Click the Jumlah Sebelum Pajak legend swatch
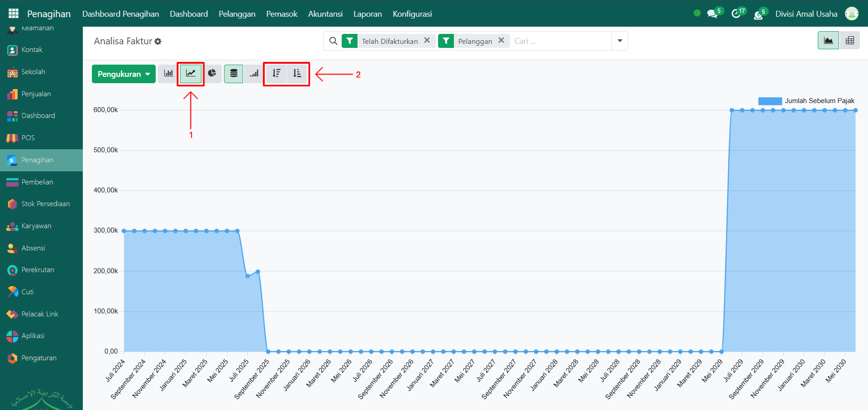This screenshot has width=868, height=410. coord(770,101)
